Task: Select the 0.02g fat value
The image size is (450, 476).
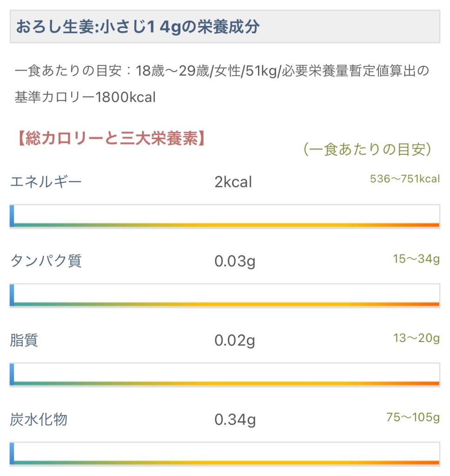Action: click(235, 341)
